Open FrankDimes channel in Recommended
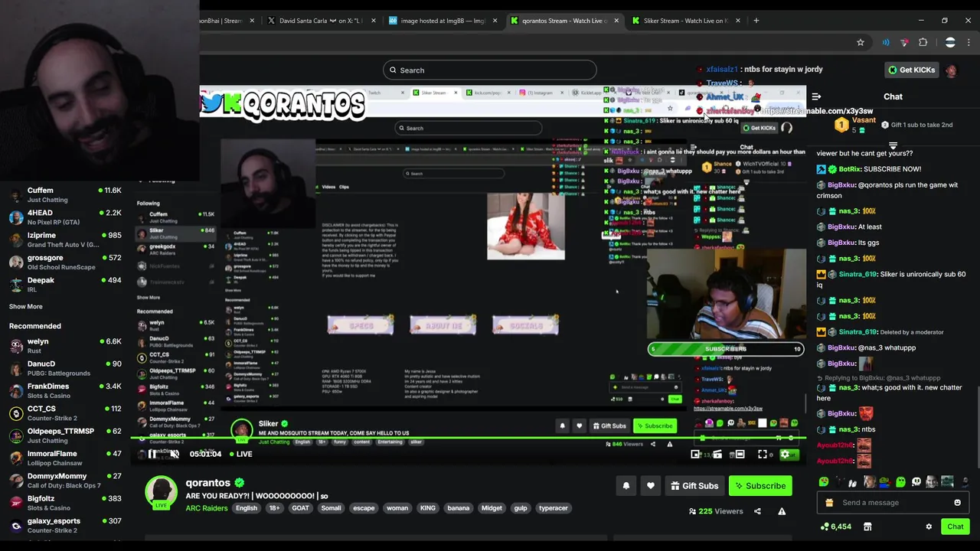980x551 pixels. tap(64, 391)
